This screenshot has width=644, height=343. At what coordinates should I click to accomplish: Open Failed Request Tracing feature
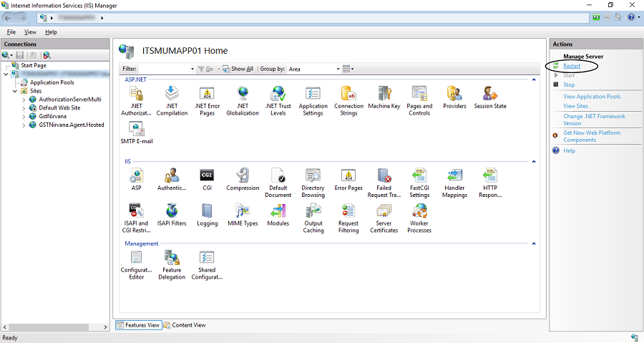[384, 183]
